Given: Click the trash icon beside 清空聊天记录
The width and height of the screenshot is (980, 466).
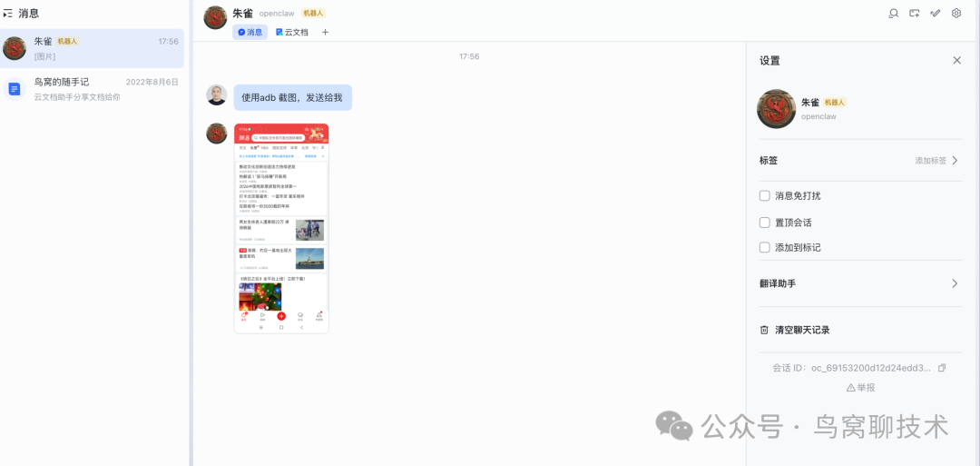Looking at the screenshot, I should tap(764, 330).
